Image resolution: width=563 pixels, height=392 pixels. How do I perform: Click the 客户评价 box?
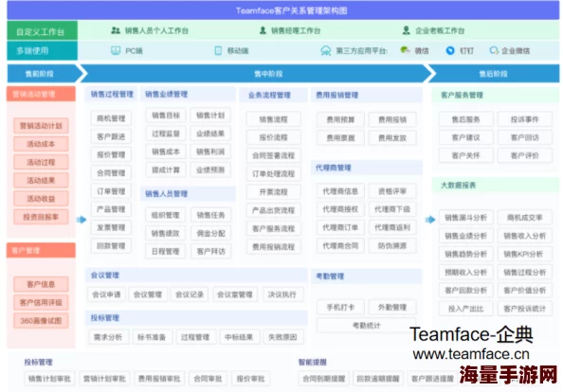coord(524,155)
